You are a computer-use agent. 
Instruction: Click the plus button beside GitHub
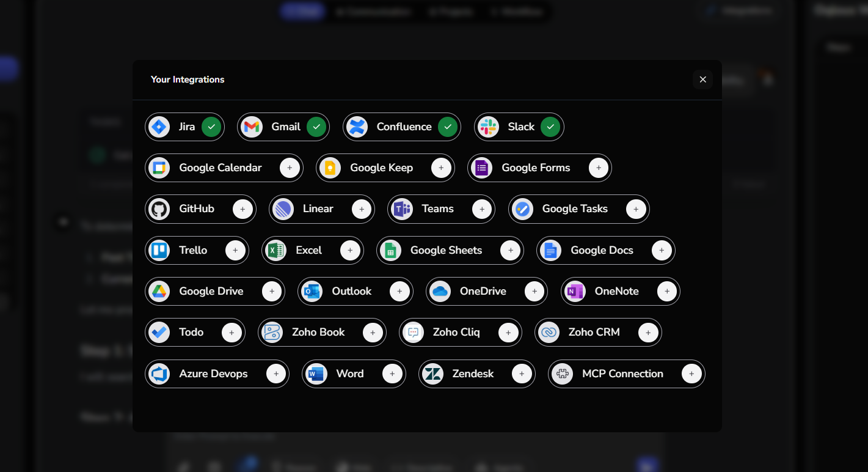243,209
